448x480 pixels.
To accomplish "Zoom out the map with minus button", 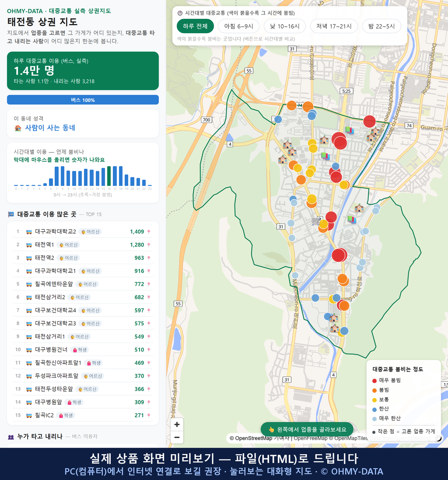I will pyautogui.click(x=177, y=437).
